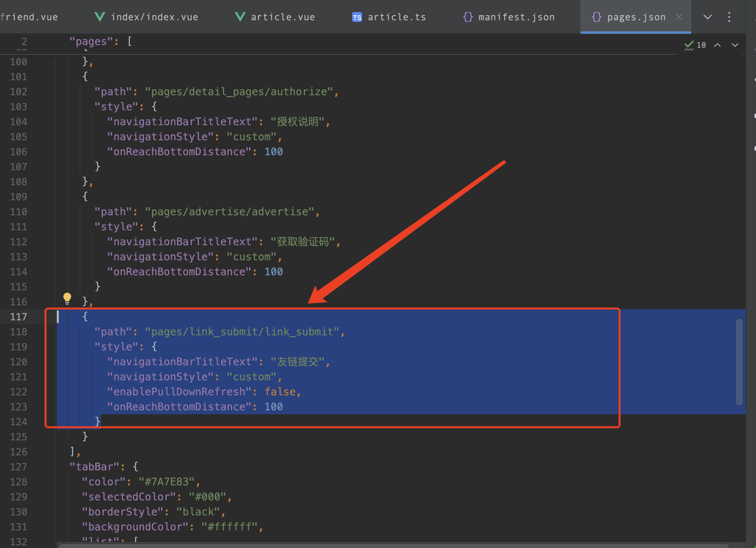Click the horizontal scrollbar at bottom

tap(393, 546)
